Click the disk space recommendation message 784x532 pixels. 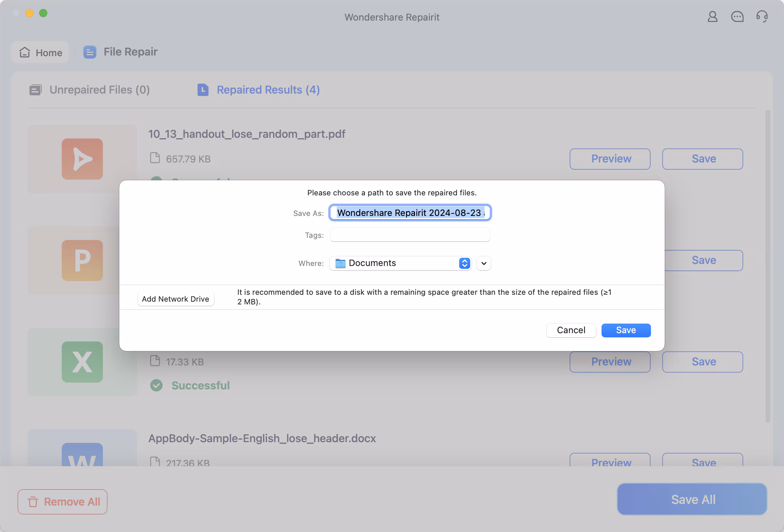click(424, 297)
